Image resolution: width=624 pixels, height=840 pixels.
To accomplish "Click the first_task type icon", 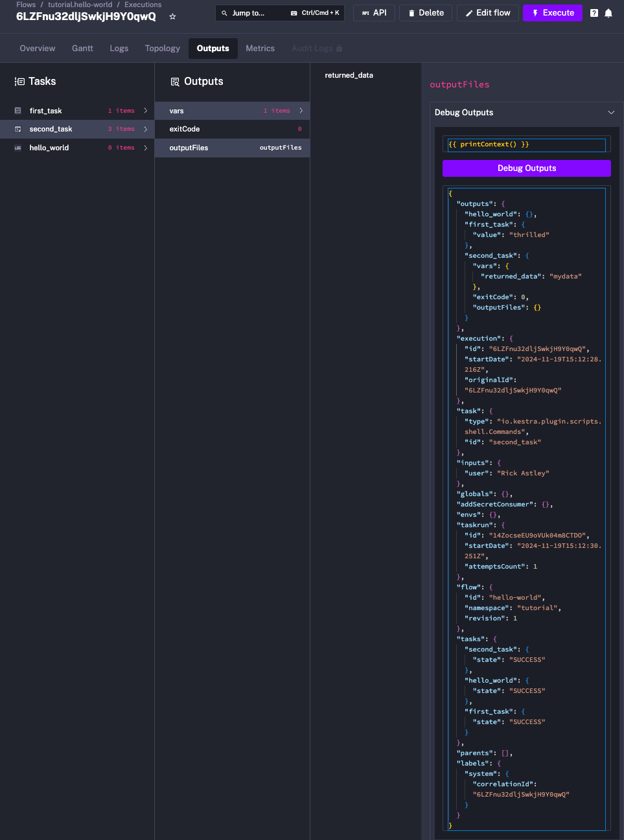I will 17,111.
